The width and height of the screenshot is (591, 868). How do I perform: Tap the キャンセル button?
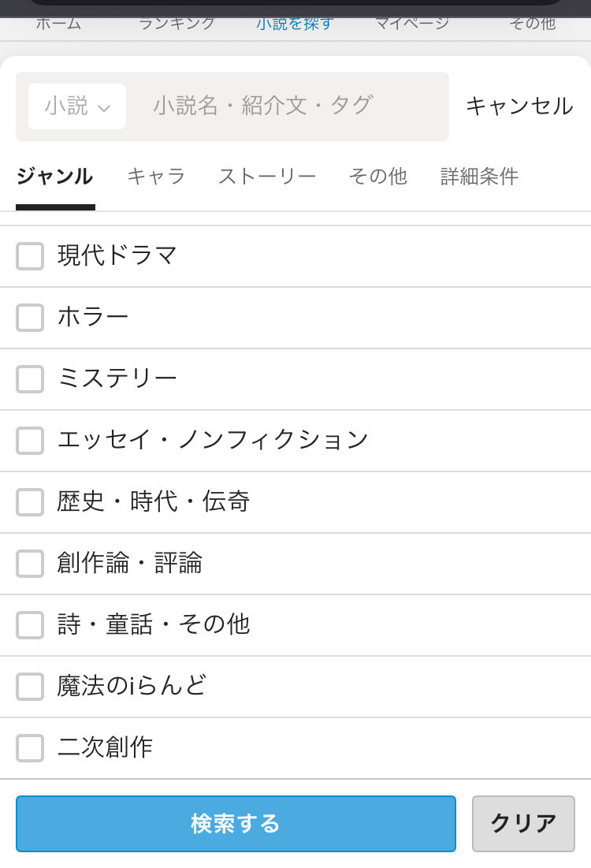click(x=519, y=106)
